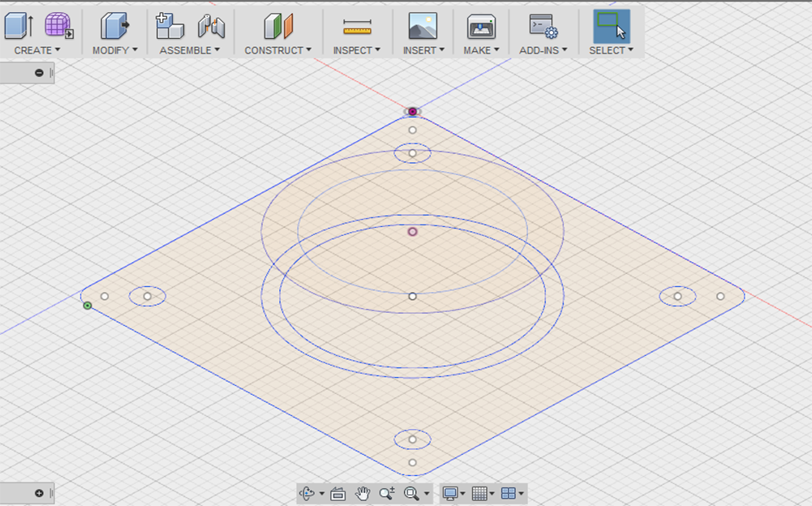Click the Zoom Window fit icon

point(412,494)
